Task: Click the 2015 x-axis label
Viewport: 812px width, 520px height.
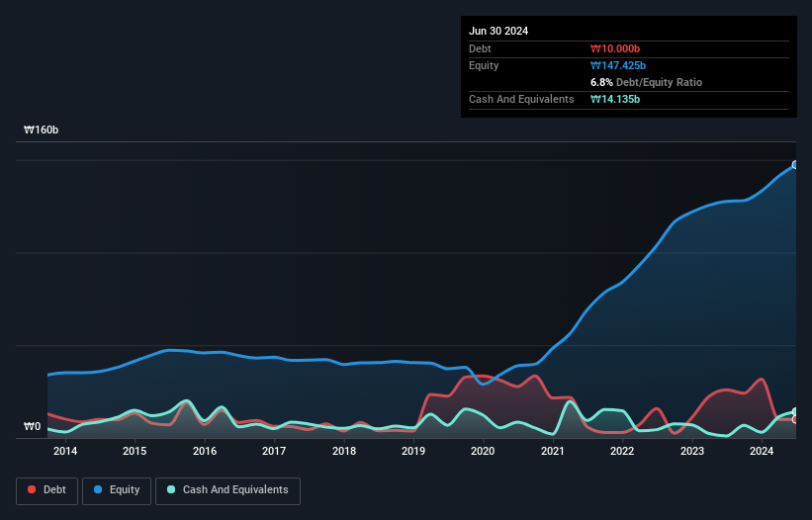Action: click(135, 451)
